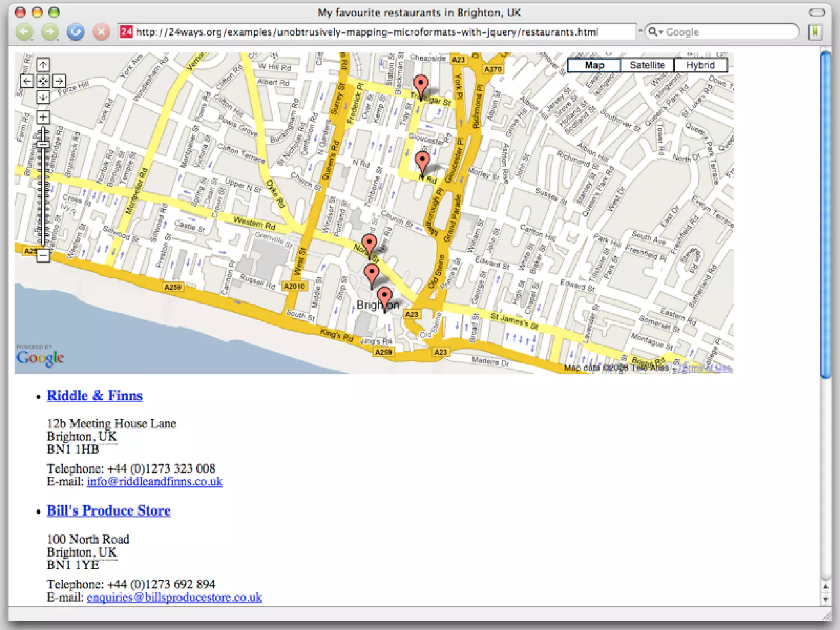Click the postcode text 'BN1 1YE'
The image size is (840, 630).
pyautogui.click(x=73, y=565)
